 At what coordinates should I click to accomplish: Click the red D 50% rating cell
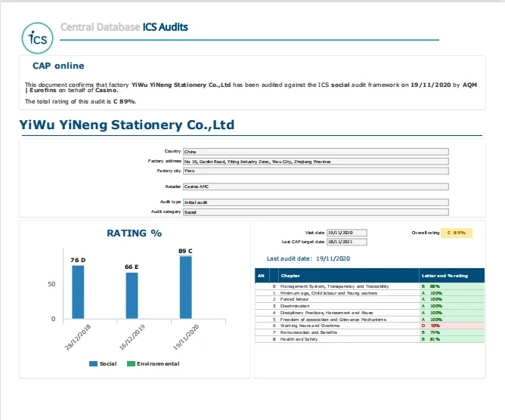tap(452, 326)
